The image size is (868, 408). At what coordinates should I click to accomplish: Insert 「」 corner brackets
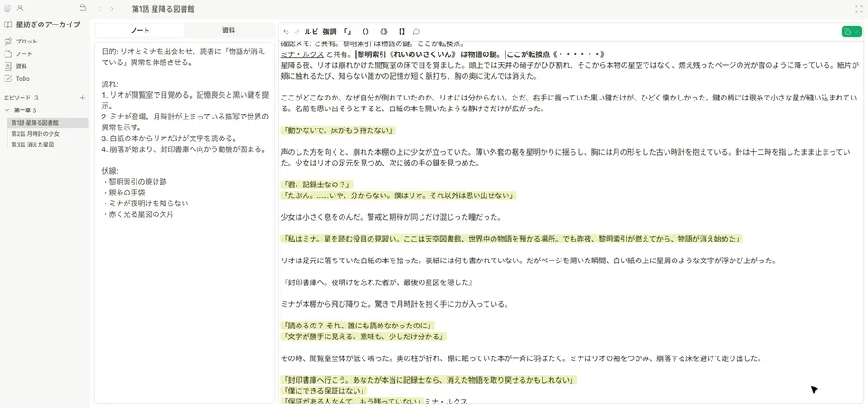pos(347,32)
